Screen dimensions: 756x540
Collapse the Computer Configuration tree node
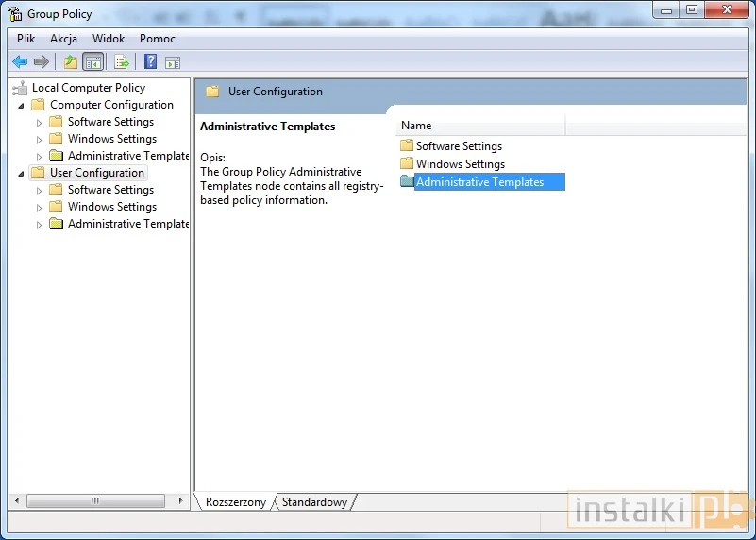pyautogui.click(x=22, y=105)
